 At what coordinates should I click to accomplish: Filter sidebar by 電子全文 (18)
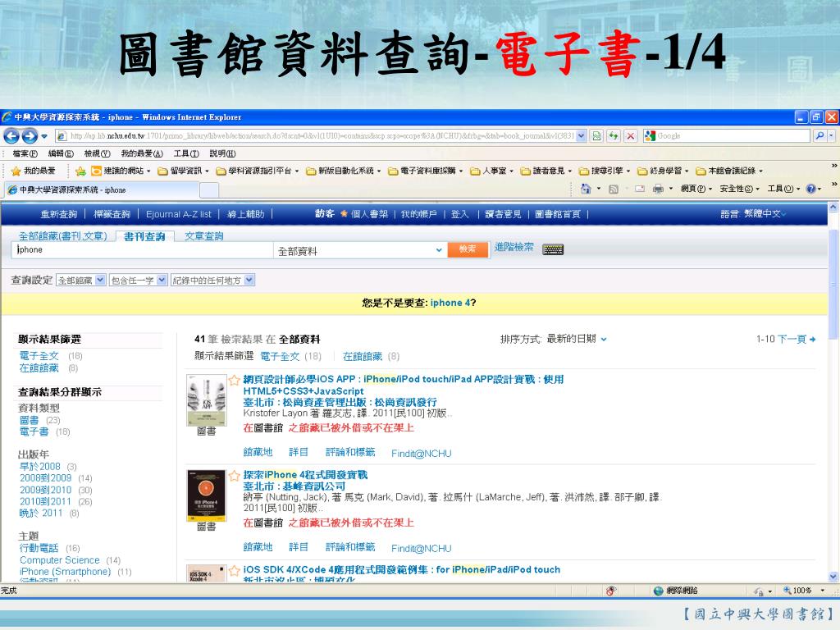coord(39,356)
